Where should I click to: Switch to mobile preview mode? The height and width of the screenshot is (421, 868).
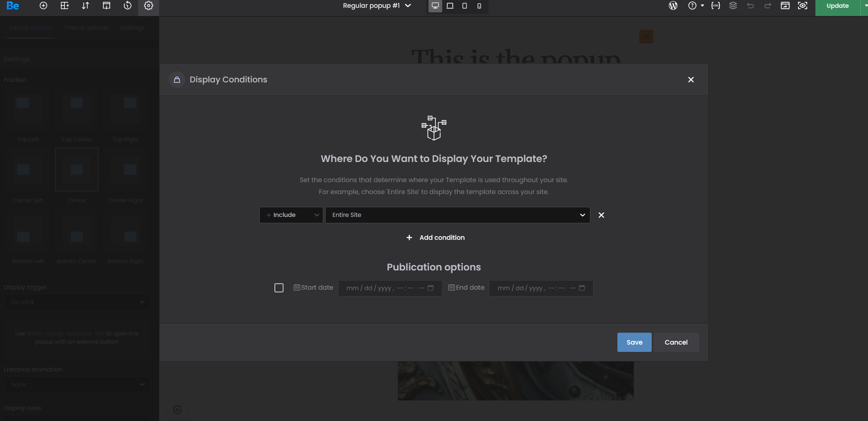[x=479, y=6]
